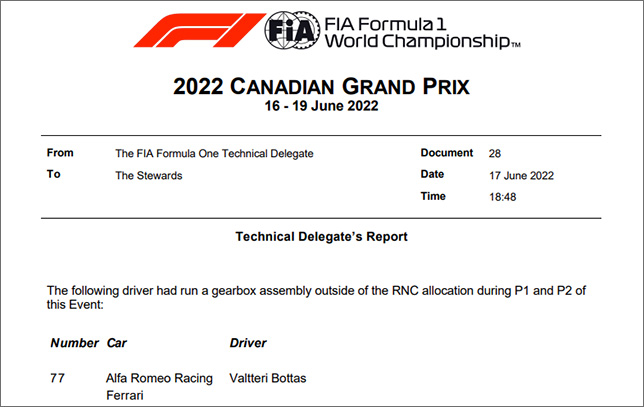The image size is (644, 407).
Task: Click the To field label
Action: (x=53, y=174)
